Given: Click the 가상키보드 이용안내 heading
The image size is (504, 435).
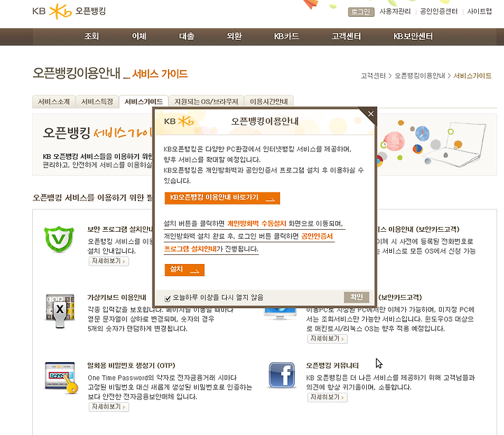Looking at the screenshot, I should pyautogui.click(x=117, y=297).
